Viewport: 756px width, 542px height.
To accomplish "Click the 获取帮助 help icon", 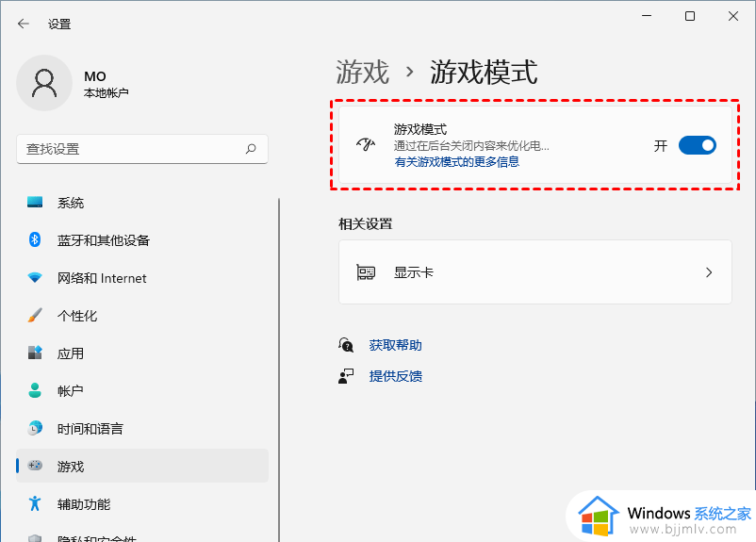I will tap(346, 345).
